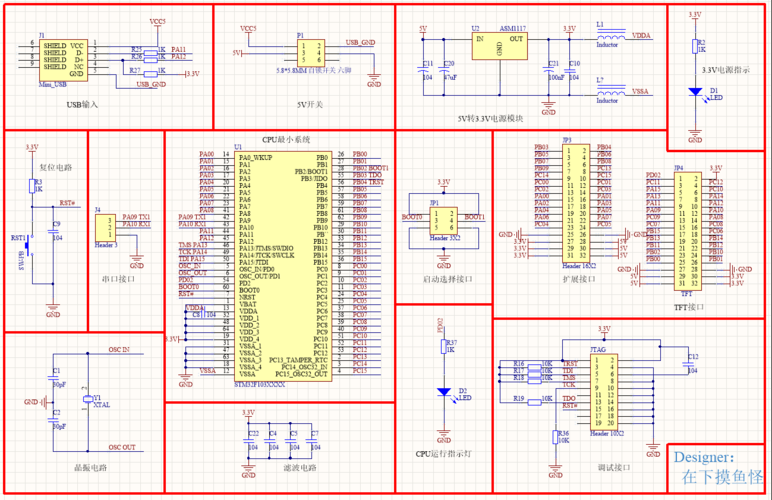Select the P1 six-pin self-locking switch
The image size is (772, 500).
coord(311,53)
